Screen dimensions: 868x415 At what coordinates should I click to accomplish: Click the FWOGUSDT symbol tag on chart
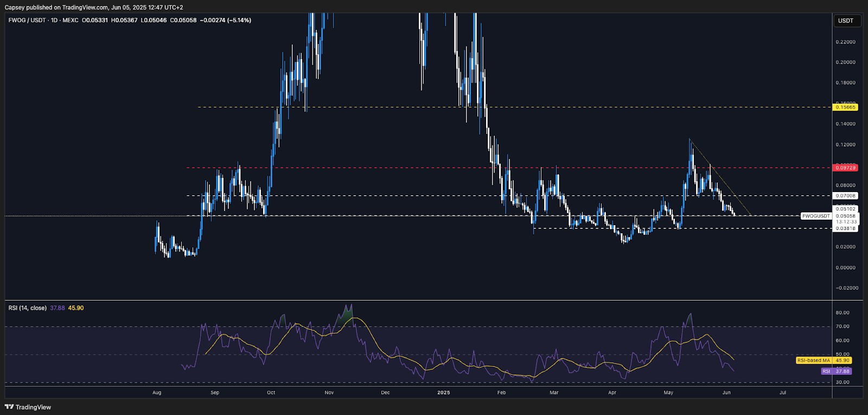[816, 216]
